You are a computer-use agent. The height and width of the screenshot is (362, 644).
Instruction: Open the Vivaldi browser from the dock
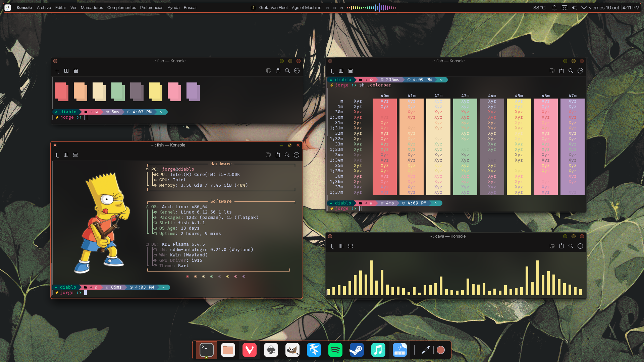tap(250, 350)
